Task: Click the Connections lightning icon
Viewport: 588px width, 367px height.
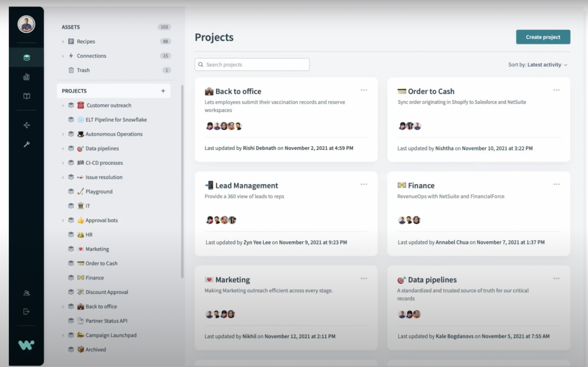Action: pos(71,55)
